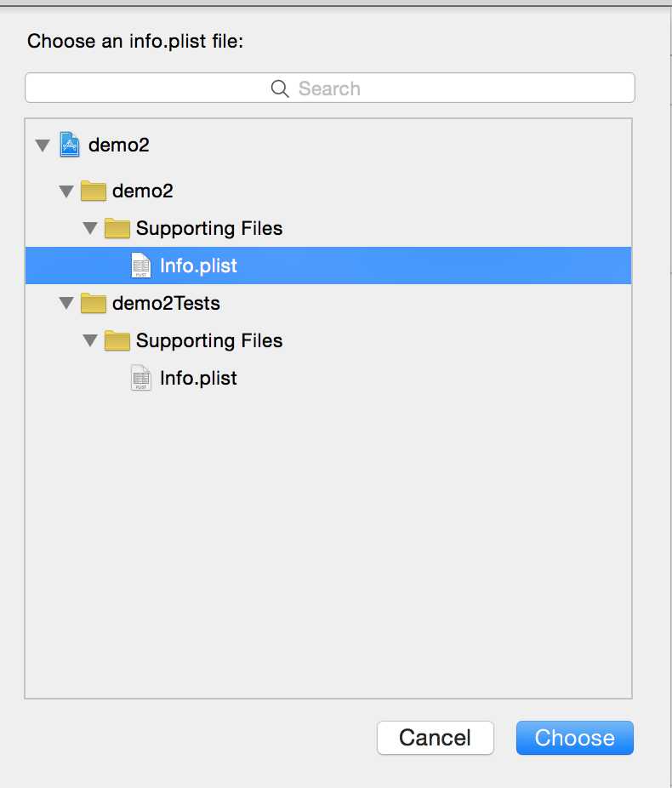Image resolution: width=672 pixels, height=788 pixels.
Task: Click the Supporting Files folder icon under demo2
Action: [117, 229]
